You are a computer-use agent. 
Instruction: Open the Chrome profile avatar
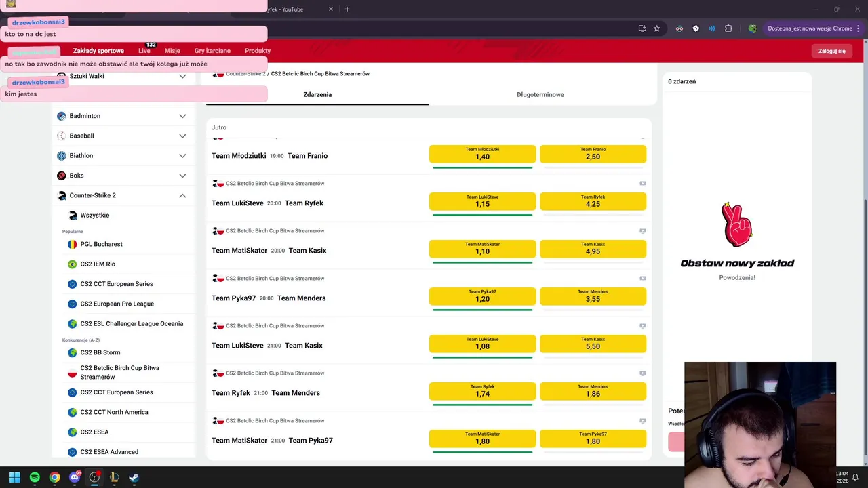tap(752, 28)
